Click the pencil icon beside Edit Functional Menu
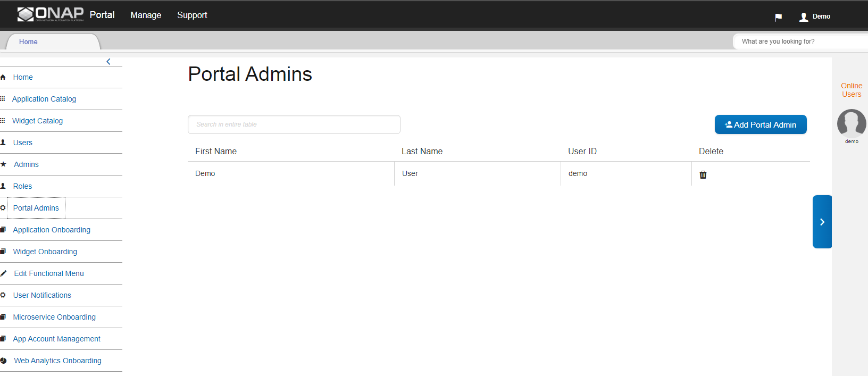Viewport: 868px width, 376px height. (x=3, y=273)
